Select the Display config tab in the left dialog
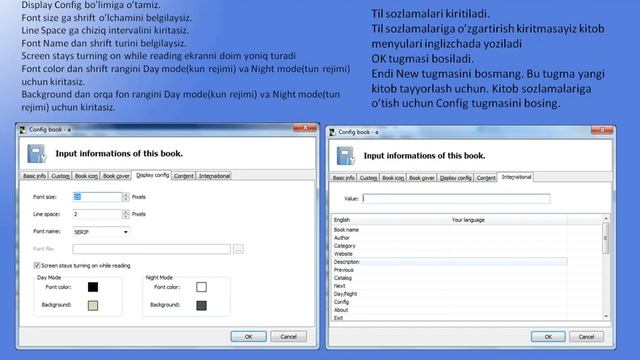The image size is (640, 360). pyautogui.click(x=152, y=175)
